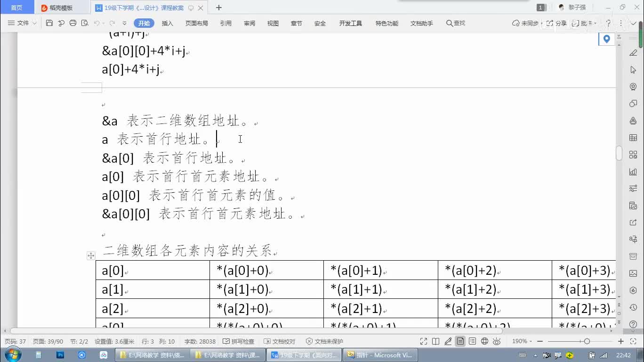This screenshot has height=362, width=644.
Task: Toggle 拼写检查 spell check in status bar
Action: pyautogui.click(x=239, y=341)
